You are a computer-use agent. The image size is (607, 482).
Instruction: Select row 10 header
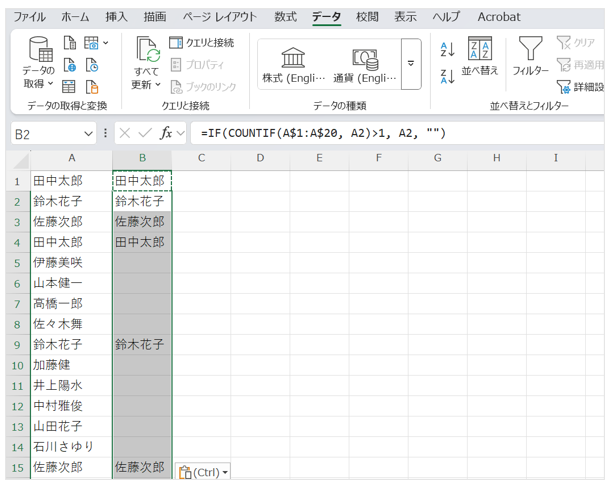click(x=17, y=365)
